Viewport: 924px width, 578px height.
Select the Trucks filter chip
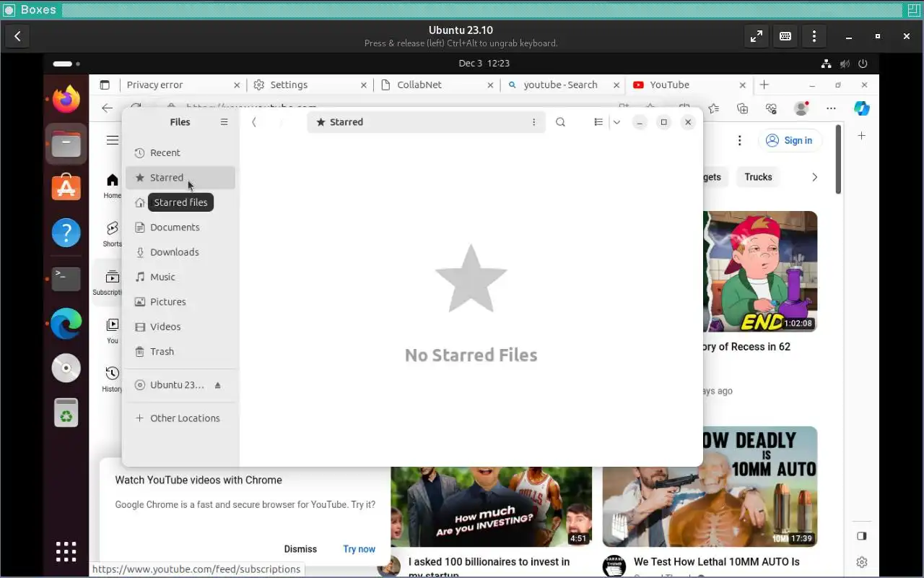pyautogui.click(x=758, y=177)
